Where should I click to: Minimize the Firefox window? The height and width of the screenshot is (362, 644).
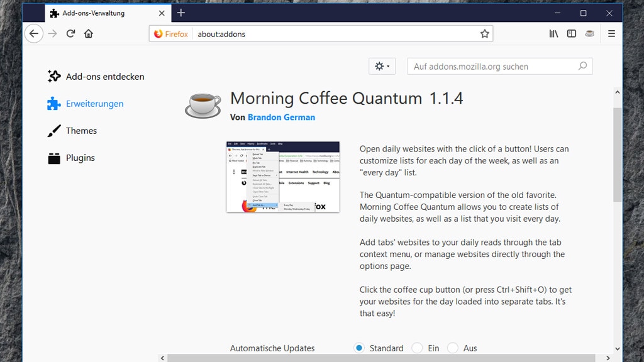pyautogui.click(x=557, y=13)
